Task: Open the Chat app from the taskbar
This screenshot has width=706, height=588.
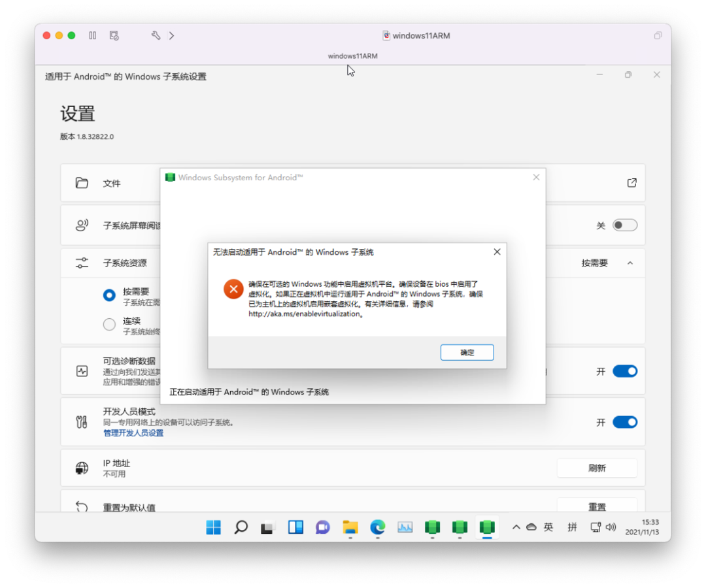Action: (322, 527)
